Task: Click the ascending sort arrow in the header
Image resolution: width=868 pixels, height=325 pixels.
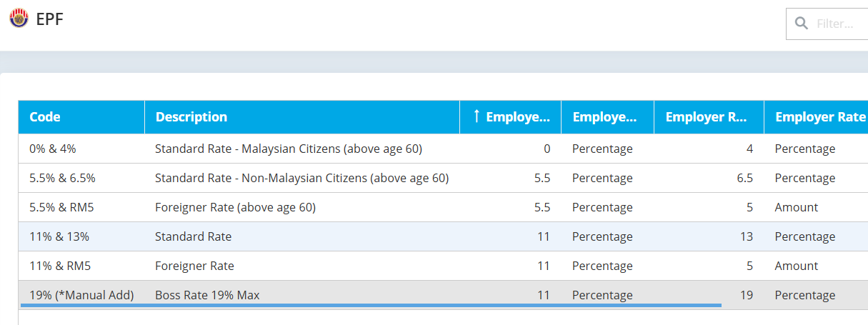Action: pyautogui.click(x=477, y=116)
